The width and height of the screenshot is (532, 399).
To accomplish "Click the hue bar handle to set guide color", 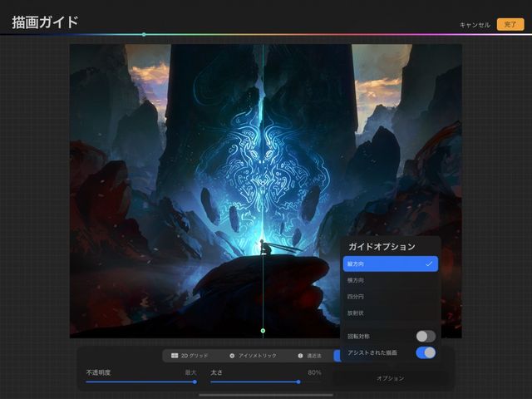I will coord(144,34).
